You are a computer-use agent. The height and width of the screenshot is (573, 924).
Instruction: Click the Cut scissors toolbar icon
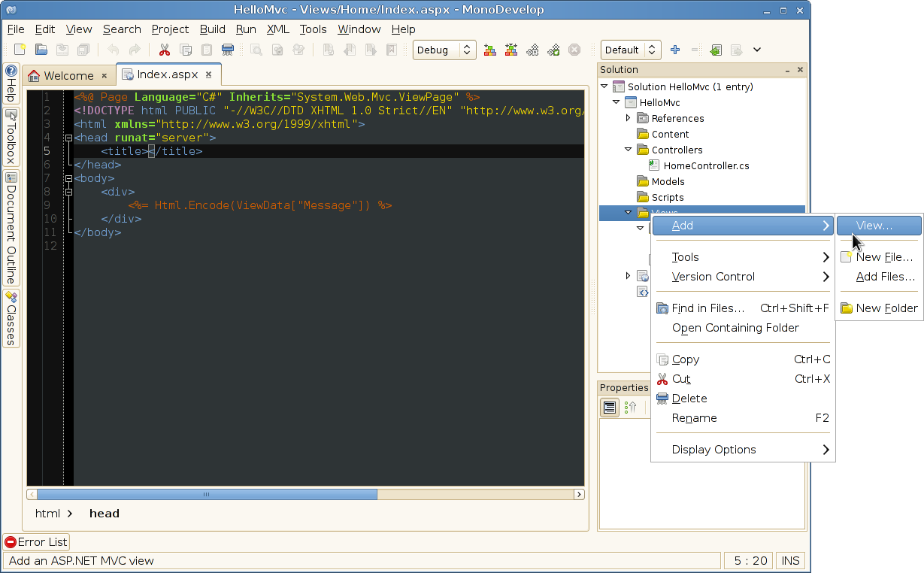click(164, 50)
